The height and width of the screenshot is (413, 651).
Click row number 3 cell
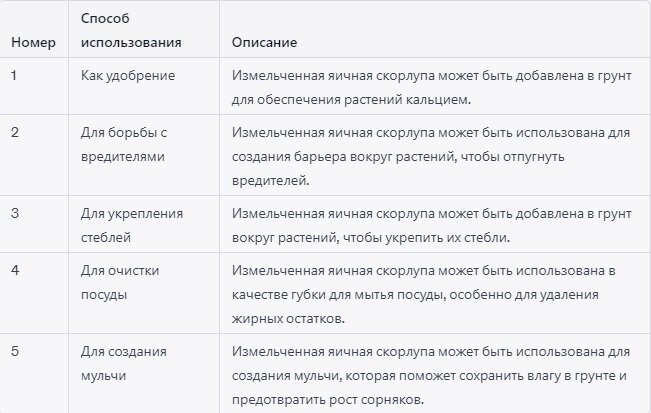coord(15,213)
